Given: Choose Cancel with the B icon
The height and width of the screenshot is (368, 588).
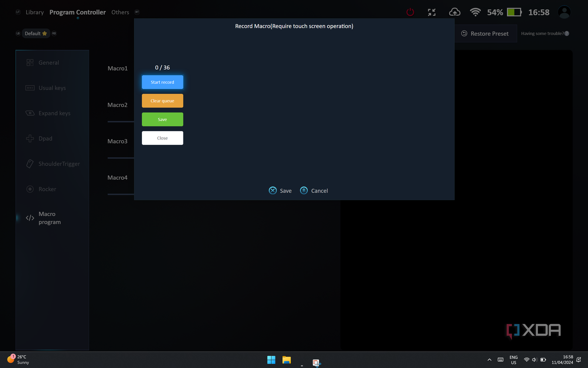Looking at the screenshot, I should pyautogui.click(x=314, y=191).
